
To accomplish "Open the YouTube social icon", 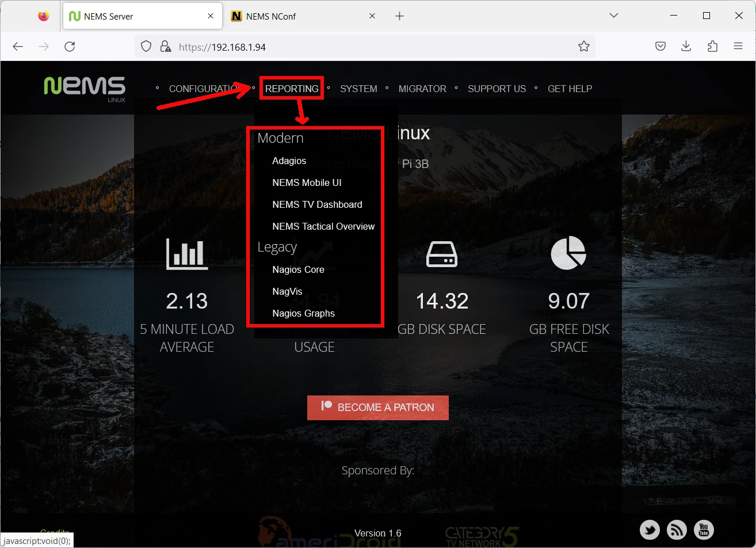I will pos(704,530).
